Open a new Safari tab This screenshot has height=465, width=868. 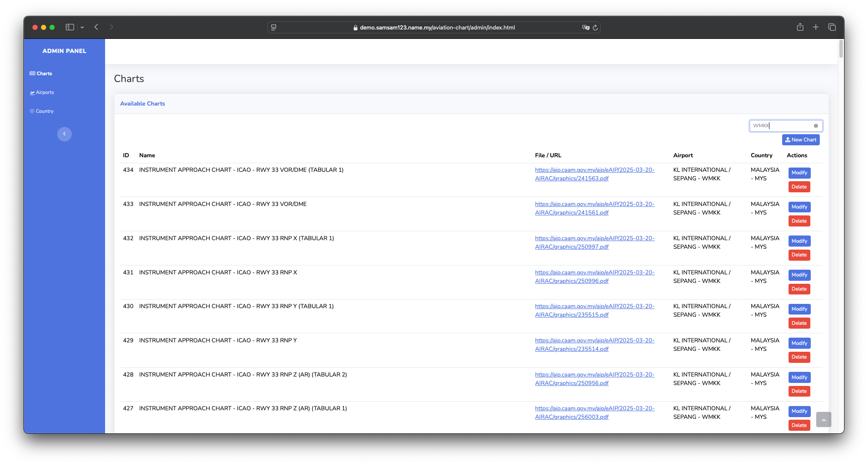[815, 27]
